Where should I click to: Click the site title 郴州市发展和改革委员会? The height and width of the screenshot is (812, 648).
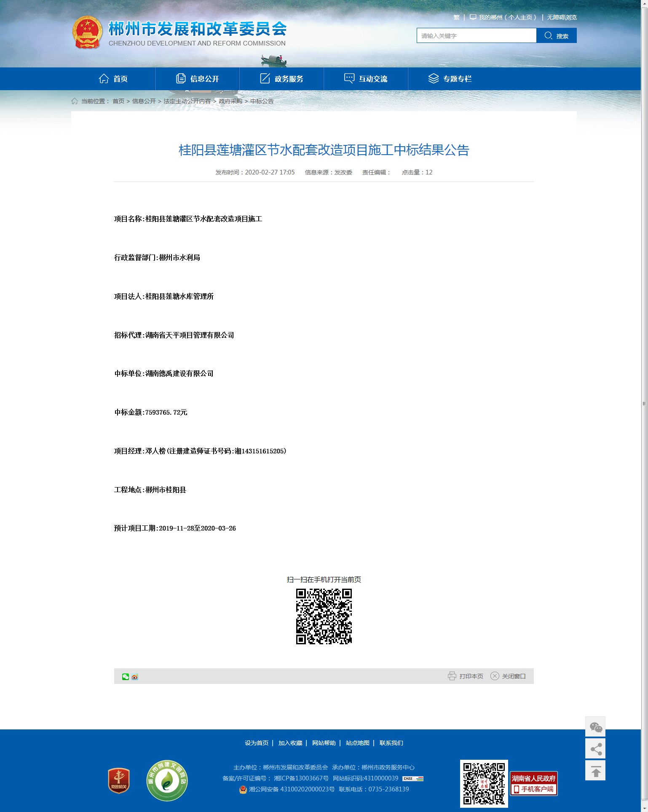point(198,29)
